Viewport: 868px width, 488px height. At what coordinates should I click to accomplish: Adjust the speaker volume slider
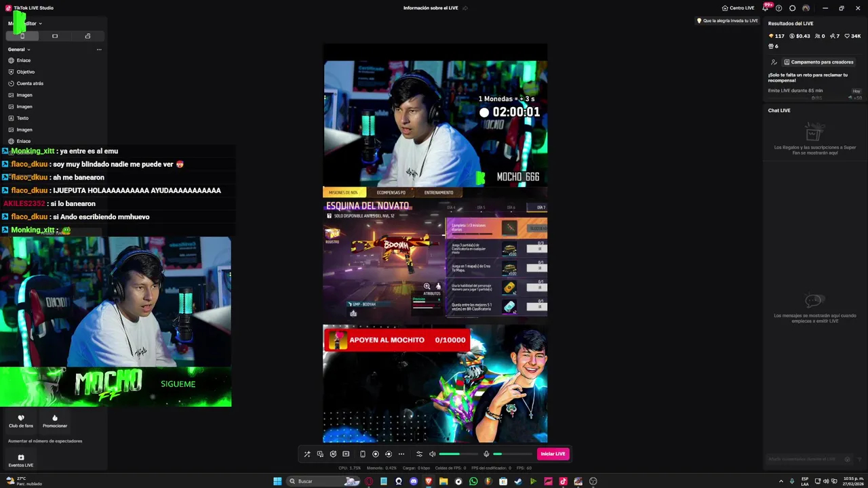pos(458,454)
